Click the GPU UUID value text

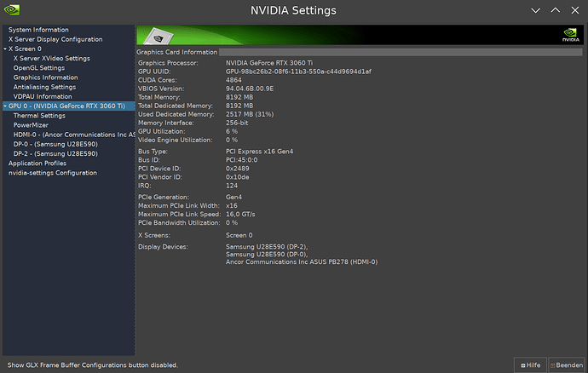click(x=298, y=72)
